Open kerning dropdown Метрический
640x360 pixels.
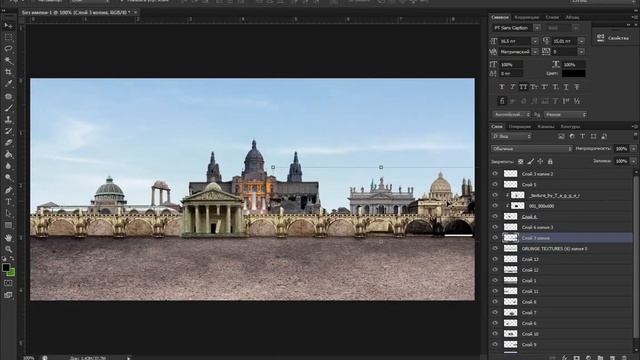pyautogui.click(x=535, y=52)
